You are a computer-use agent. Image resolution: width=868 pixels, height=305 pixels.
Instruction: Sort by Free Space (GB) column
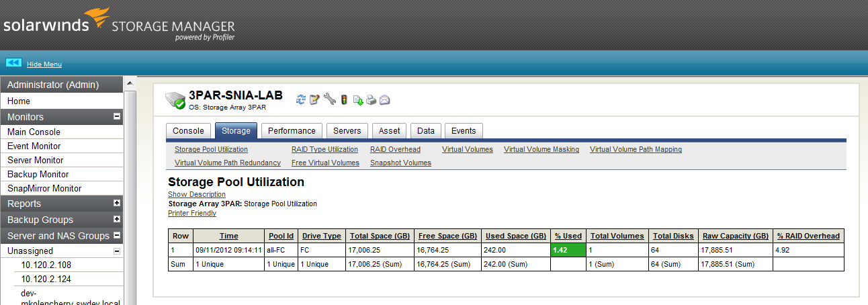(448, 236)
